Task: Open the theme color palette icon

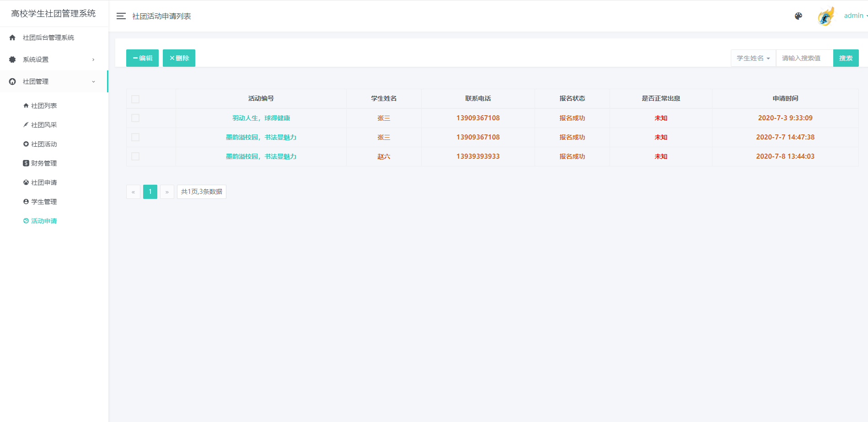Action: tap(798, 16)
